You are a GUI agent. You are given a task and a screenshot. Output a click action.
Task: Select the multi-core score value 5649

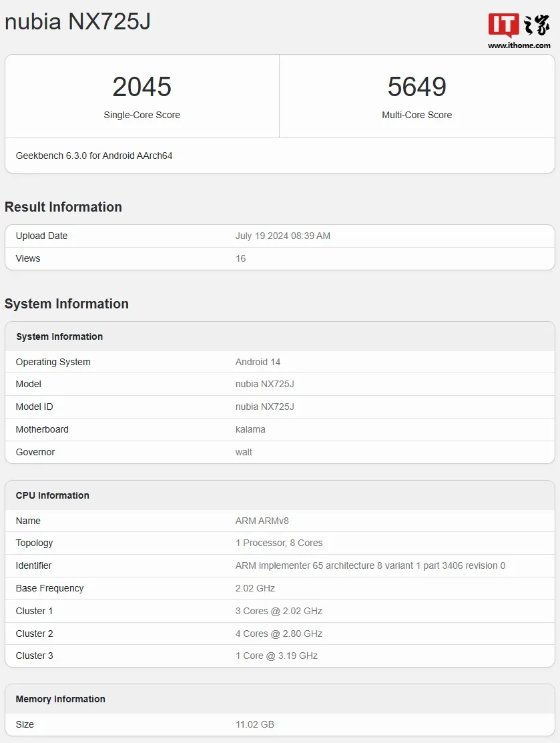tap(417, 87)
